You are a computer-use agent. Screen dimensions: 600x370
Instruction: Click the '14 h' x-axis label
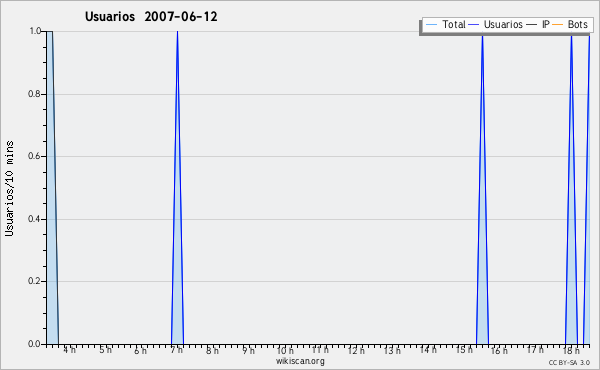[428, 350]
